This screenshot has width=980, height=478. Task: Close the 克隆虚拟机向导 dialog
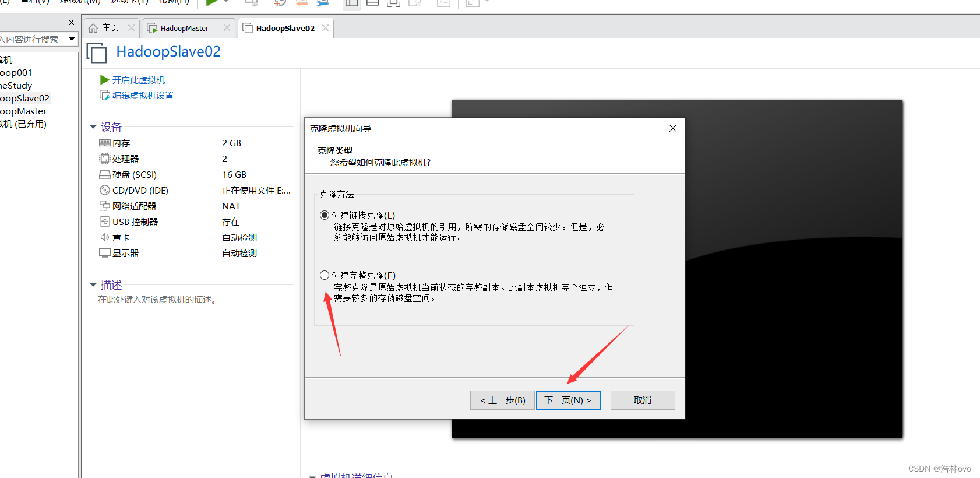pyautogui.click(x=673, y=128)
